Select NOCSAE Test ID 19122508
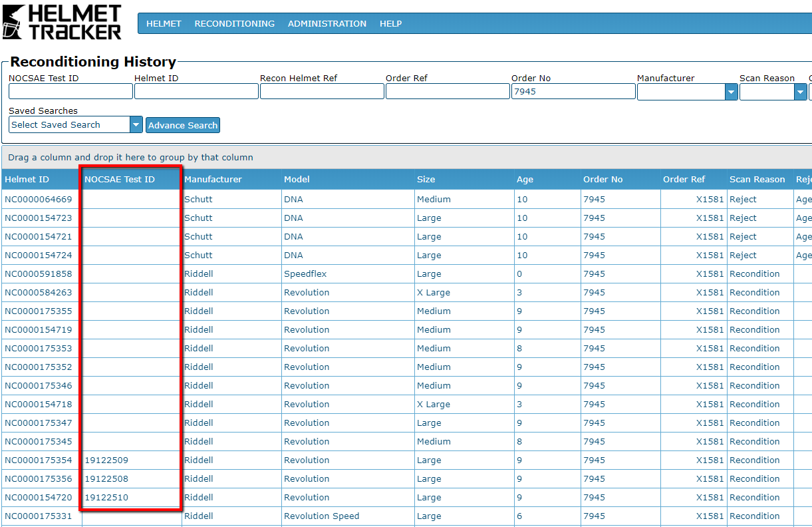The height and width of the screenshot is (527, 812). (106, 478)
